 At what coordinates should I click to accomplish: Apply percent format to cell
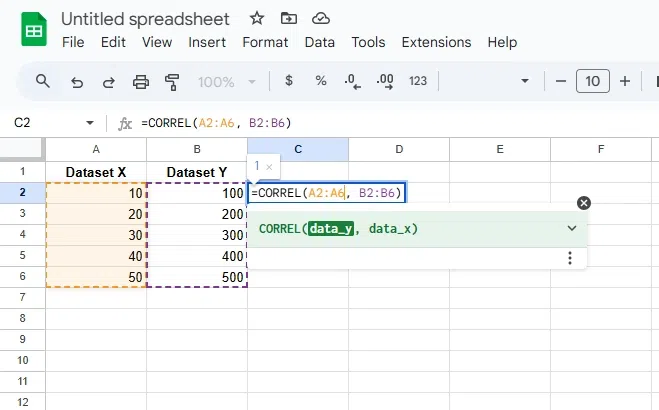tap(321, 82)
